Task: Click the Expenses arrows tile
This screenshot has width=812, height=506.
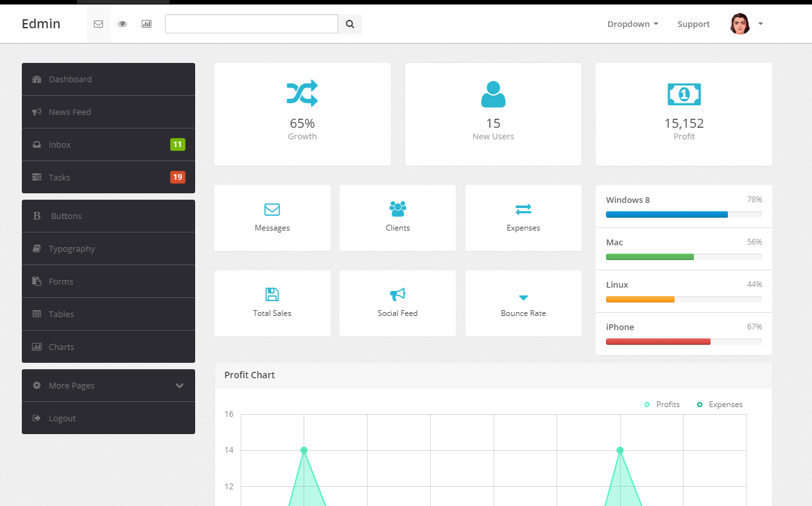Action: (x=523, y=218)
